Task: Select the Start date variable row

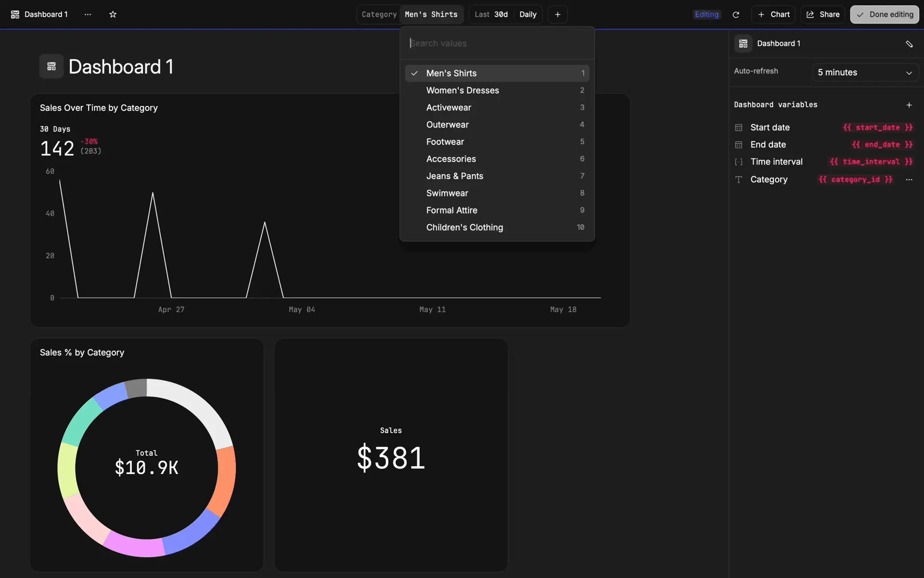Action: tap(770, 128)
